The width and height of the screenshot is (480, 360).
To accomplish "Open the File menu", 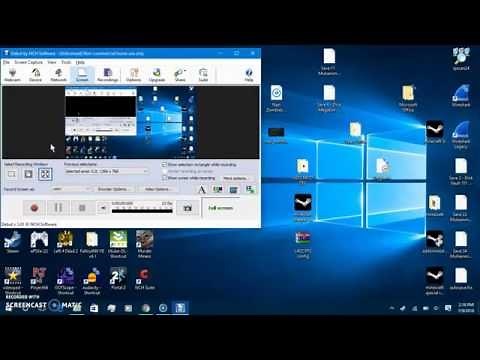I will pos(6,62).
